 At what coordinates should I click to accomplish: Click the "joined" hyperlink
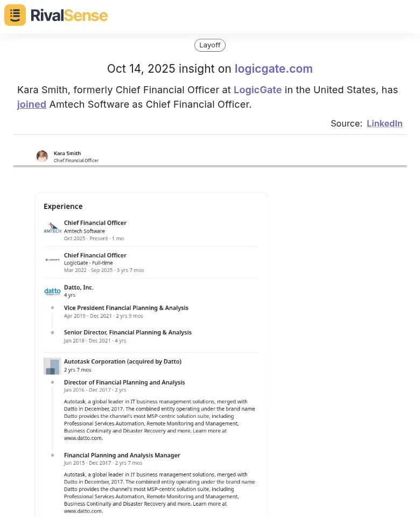(x=32, y=104)
